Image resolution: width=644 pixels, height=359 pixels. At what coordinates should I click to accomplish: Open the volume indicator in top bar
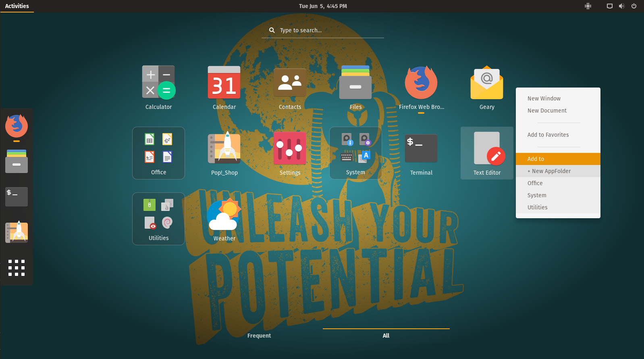click(621, 6)
